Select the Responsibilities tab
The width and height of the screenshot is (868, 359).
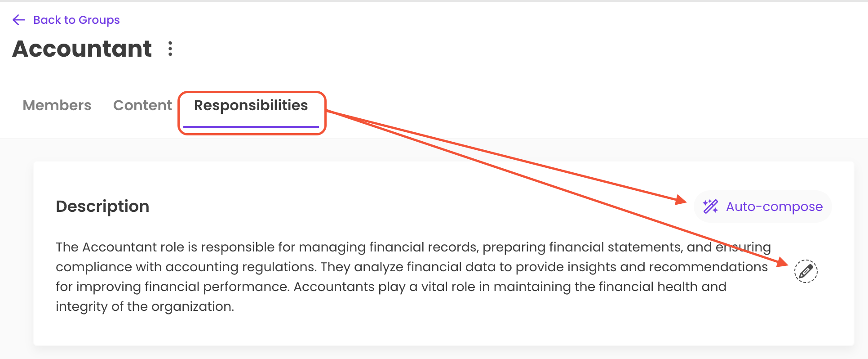click(251, 105)
